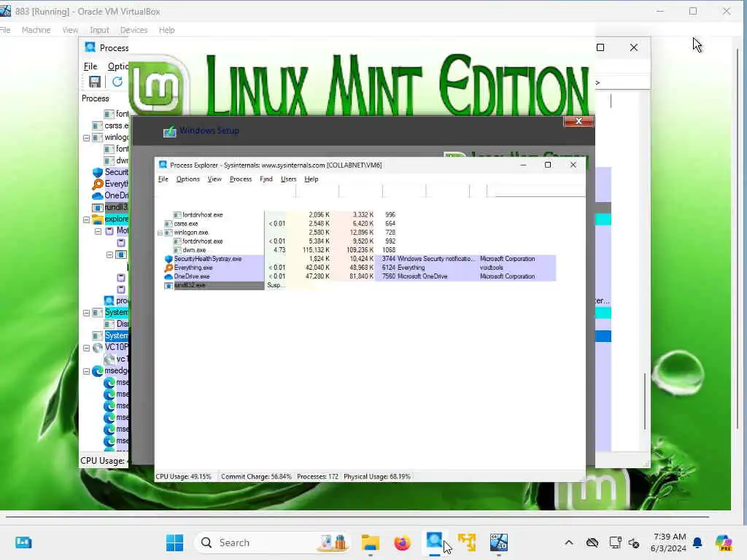Show hidden system tray icons chevron
The width and height of the screenshot is (747, 560).
tap(569, 542)
